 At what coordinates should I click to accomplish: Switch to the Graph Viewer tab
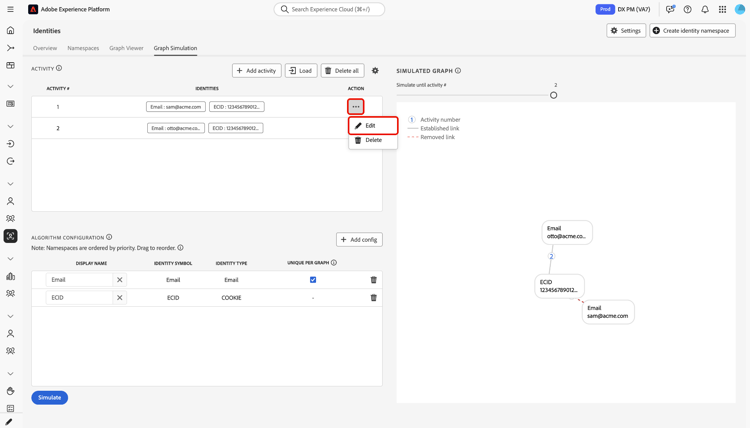point(126,48)
